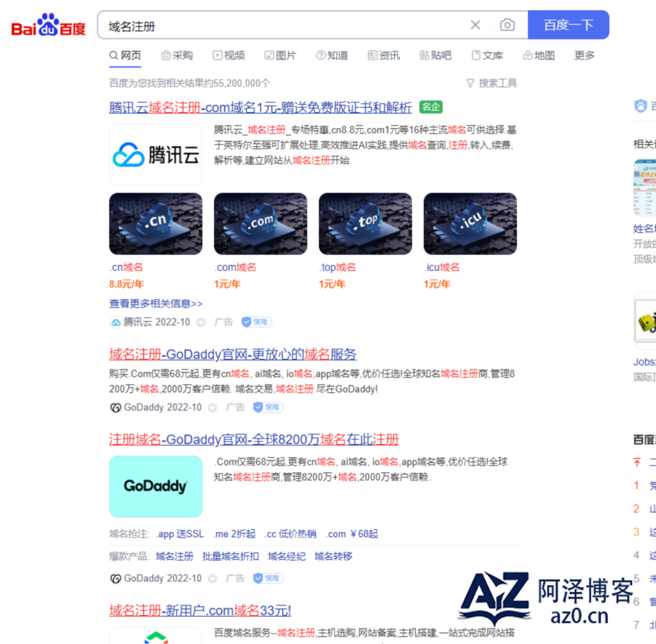The width and height of the screenshot is (656, 644).
Task: Open 域名注册 under 爆款产品
Action: (x=174, y=556)
